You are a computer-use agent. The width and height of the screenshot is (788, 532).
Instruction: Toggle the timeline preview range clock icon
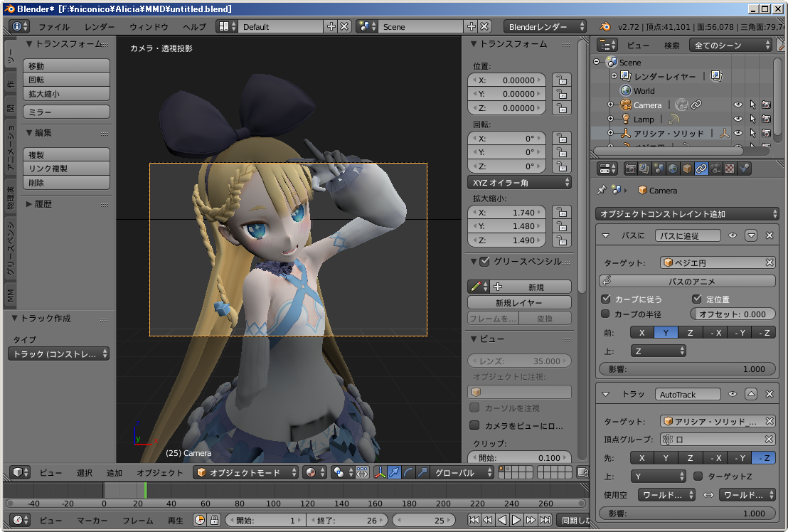200,521
